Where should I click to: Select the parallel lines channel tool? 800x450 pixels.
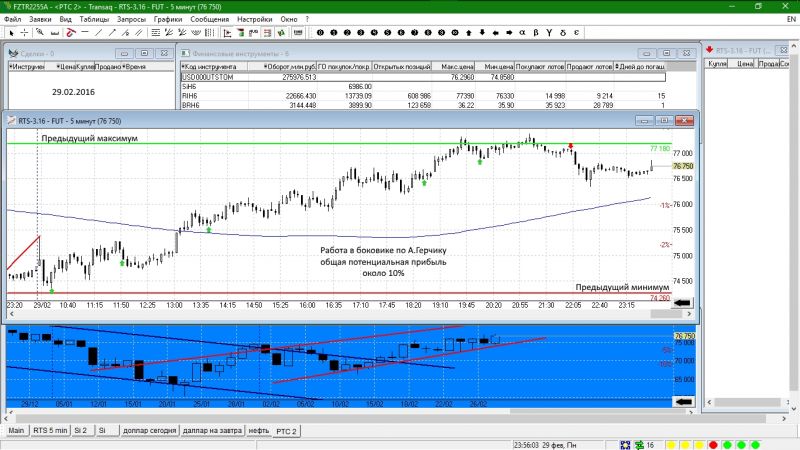click(x=138, y=33)
